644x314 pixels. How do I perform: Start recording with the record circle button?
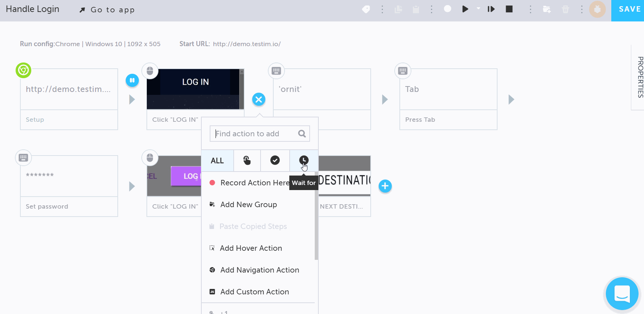coord(447,9)
